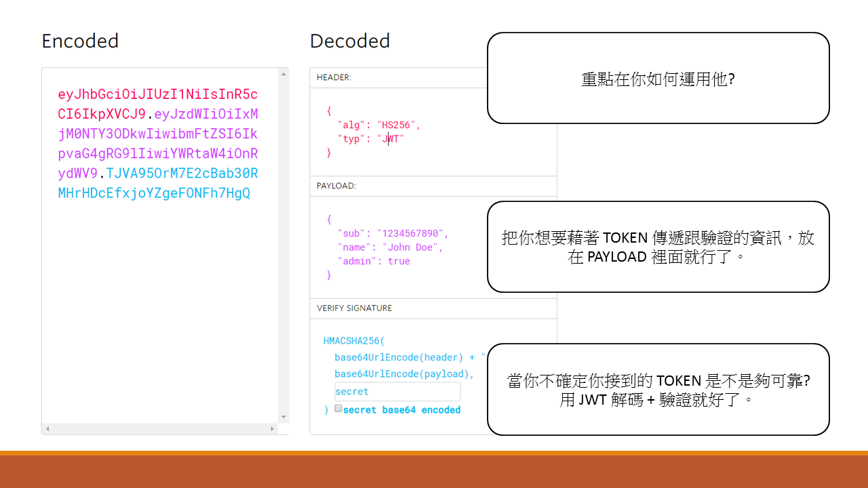Select the HEADER section label
The width and height of the screenshot is (868, 488).
click(x=334, y=77)
